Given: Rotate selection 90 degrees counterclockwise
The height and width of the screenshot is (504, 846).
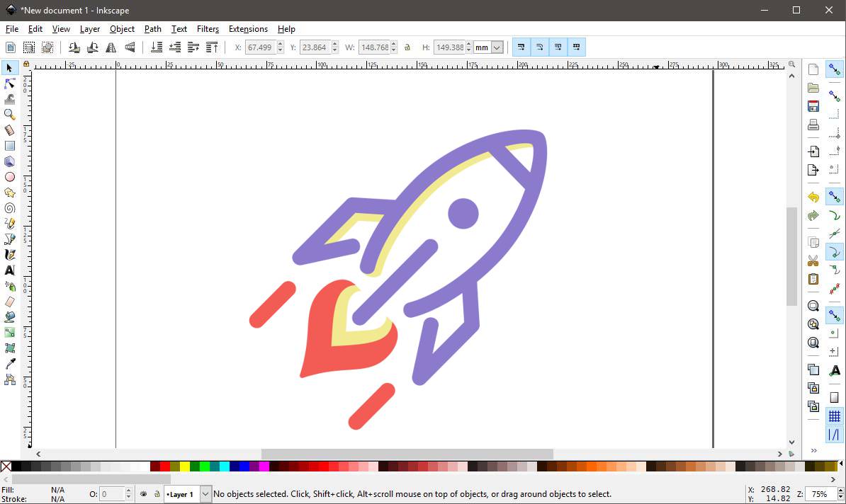Looking at the screenshot, I should tap(74, 47).
